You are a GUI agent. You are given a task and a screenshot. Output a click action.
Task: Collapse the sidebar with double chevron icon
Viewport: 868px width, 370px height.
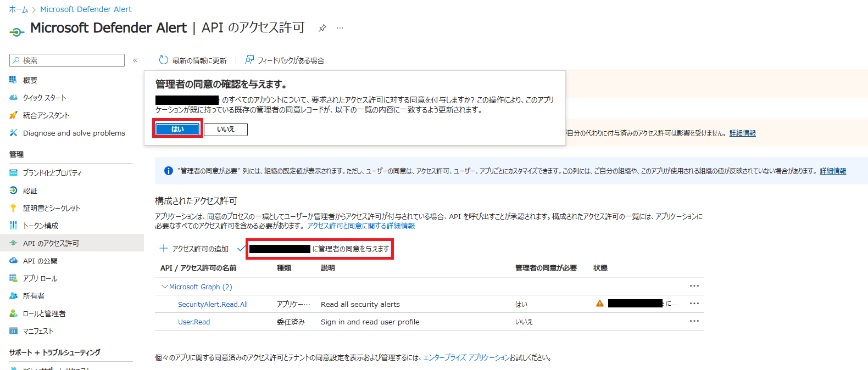(x=135, y=60)
